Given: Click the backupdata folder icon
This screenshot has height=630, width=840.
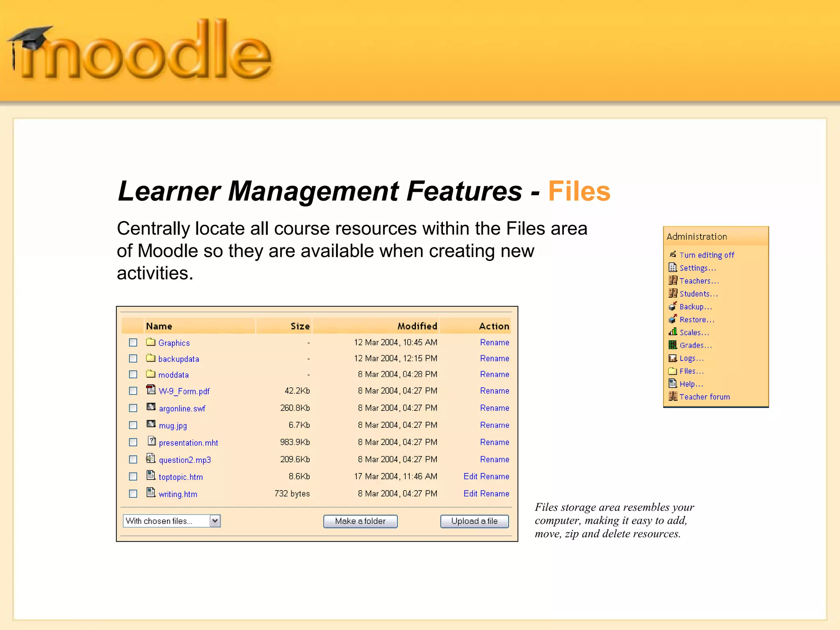Looking at the screenshot, I should tap(151, 358).
